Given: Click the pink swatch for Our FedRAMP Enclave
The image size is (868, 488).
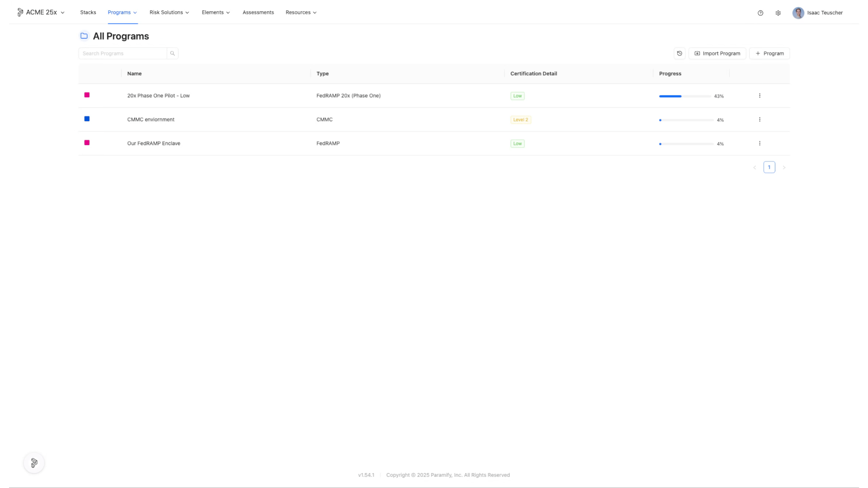Looking at the screenshot, I should point(87,143).
